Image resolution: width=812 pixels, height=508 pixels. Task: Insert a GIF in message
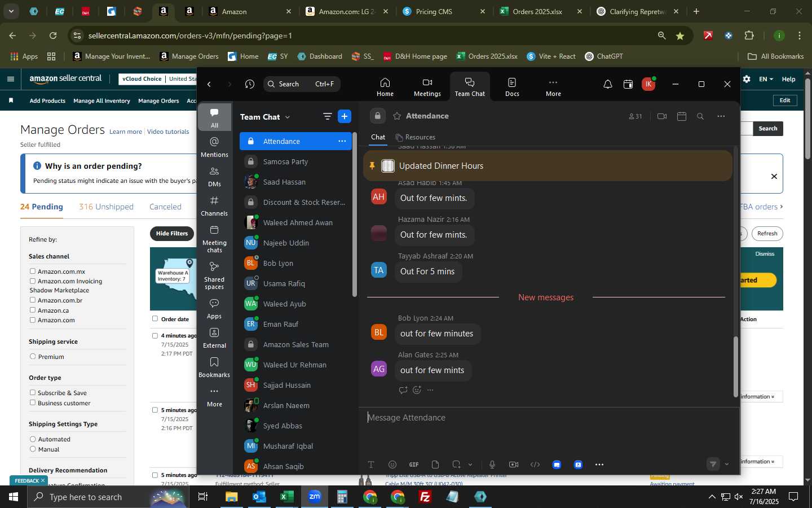(x=414, y=465)
